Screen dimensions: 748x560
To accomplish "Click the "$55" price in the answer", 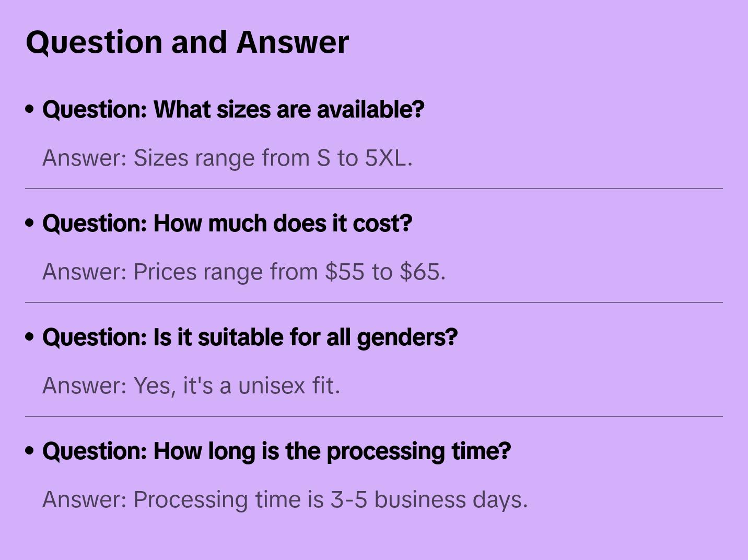I will point(344,272).
